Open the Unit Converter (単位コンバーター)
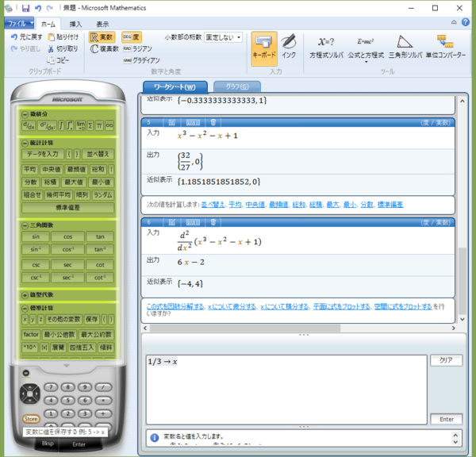The width and height of the screenshot is (476, 457). click(445, 48)
